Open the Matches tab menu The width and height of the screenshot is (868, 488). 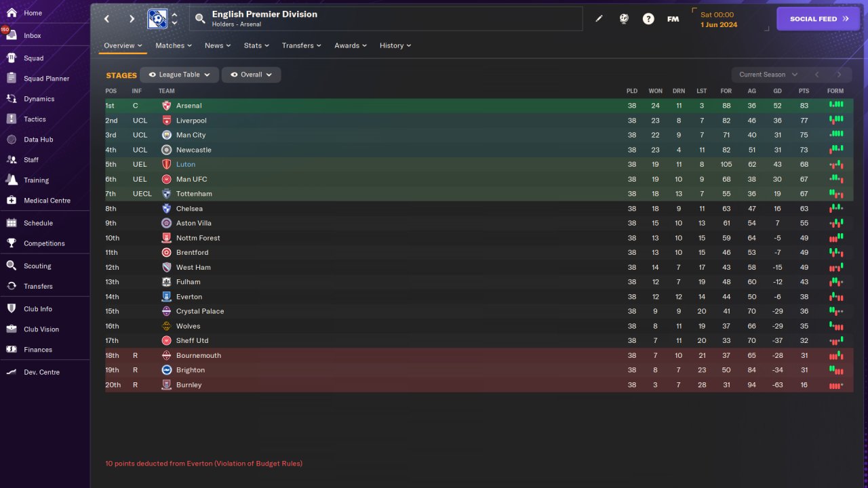click(173, 45)
